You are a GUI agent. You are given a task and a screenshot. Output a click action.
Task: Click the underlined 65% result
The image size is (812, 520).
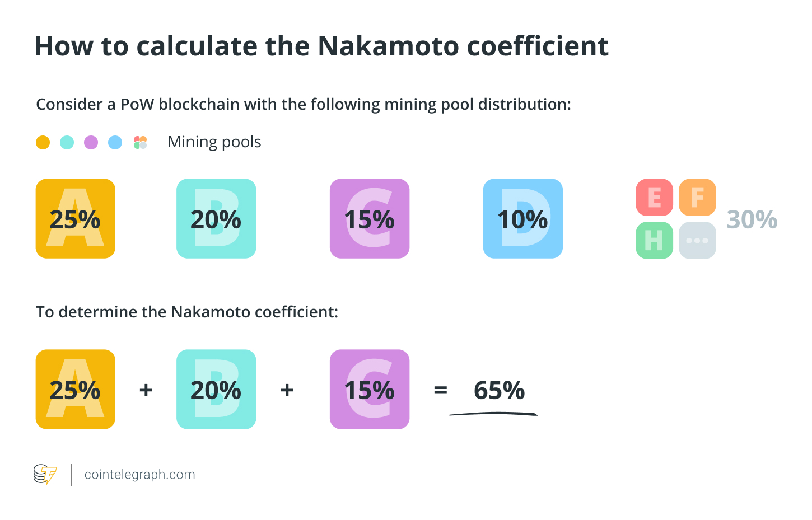(x=499, y=391)
